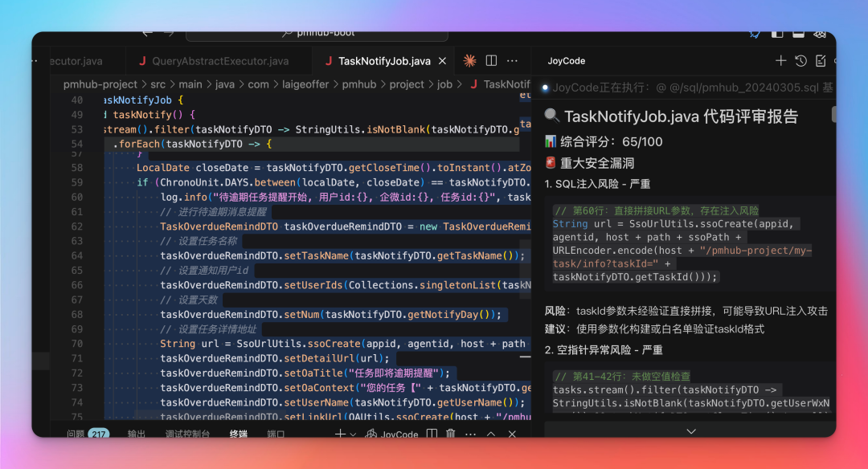Select the JoyCode terminal entry
Viewport: 868px width, 469px height.
click(392, 434)
